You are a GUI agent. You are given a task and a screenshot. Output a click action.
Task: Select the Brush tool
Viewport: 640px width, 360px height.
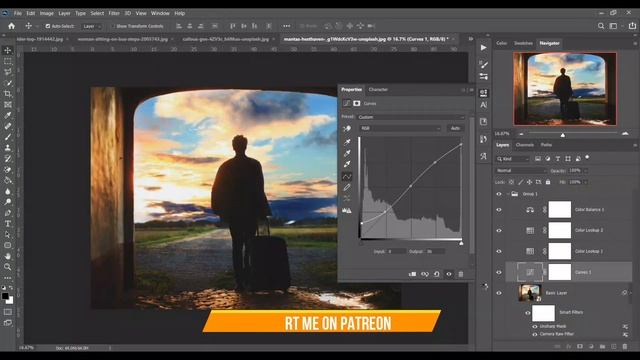pyautogui.click(x=8, y=137)
